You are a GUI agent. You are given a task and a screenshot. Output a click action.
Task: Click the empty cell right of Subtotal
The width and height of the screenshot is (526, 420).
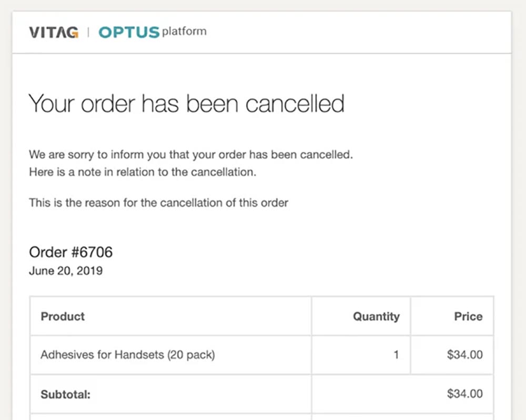pyautogui.click(x=360, y=394)
